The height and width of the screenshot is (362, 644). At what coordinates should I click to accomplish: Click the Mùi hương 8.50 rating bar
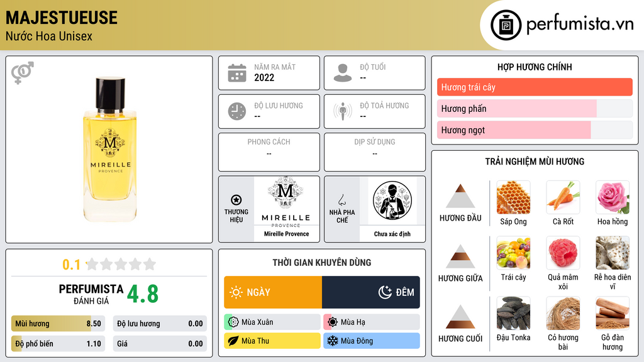click(58, 324)
